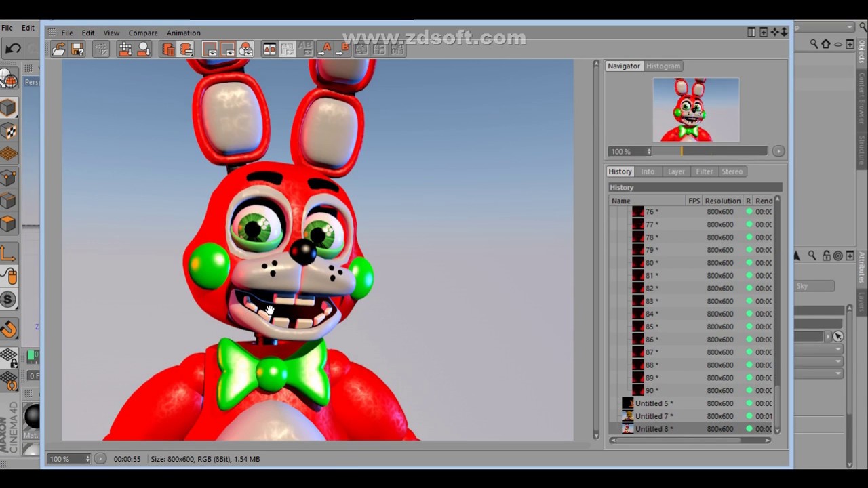Click the Set as A icon
This screenshot has width=868, height=488.
(326, 49)
